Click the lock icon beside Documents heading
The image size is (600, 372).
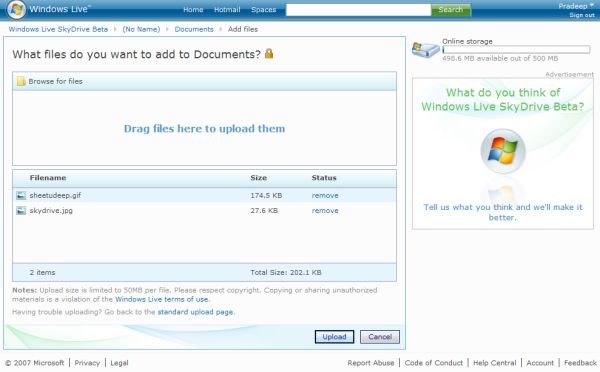coord(269,54)
